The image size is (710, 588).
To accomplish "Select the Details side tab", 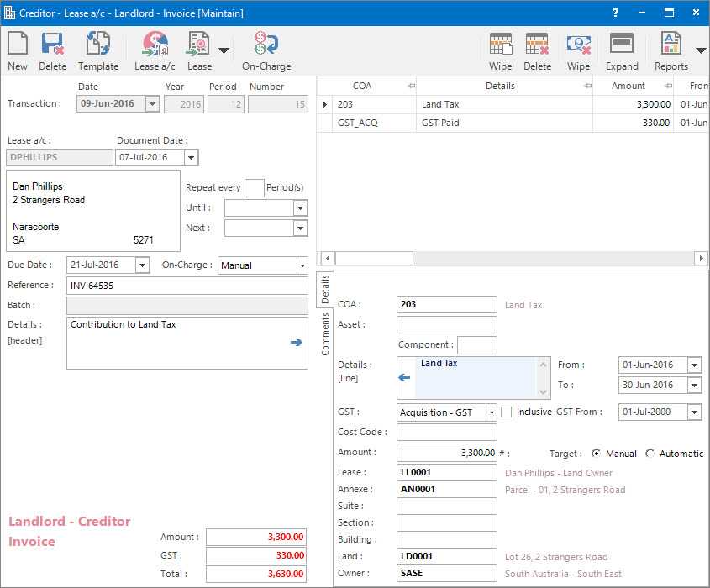I will click(325, 288).
